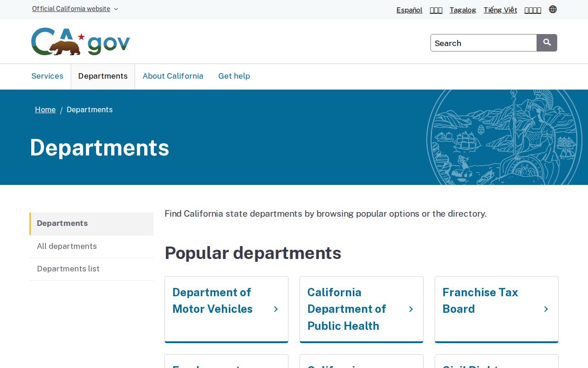Viewport: 588px width, 368px height.
Task: Switch language to Tagalog
Action: pyautogui.click(x=463, y=10)
